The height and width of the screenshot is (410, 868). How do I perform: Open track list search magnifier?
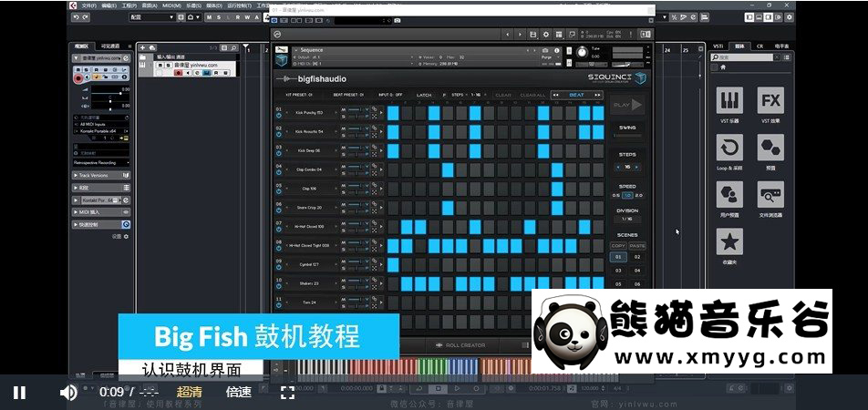tap(233, 47)
